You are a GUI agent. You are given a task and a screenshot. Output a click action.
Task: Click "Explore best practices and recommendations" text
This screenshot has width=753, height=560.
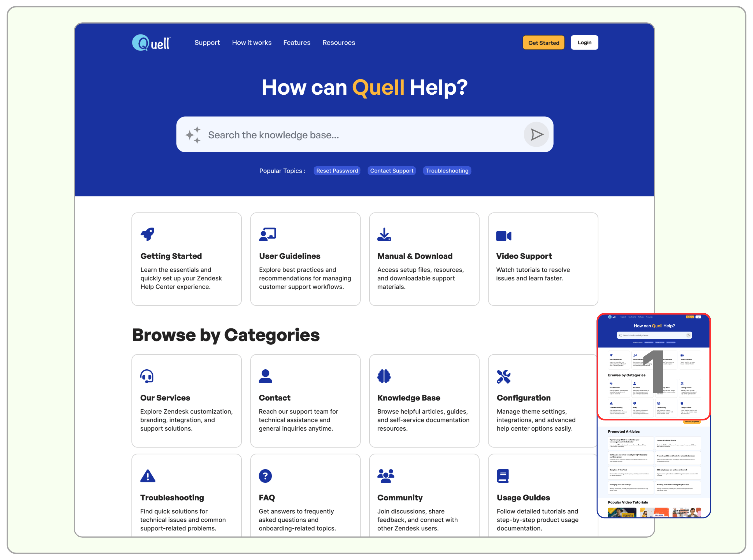[305, 278]
